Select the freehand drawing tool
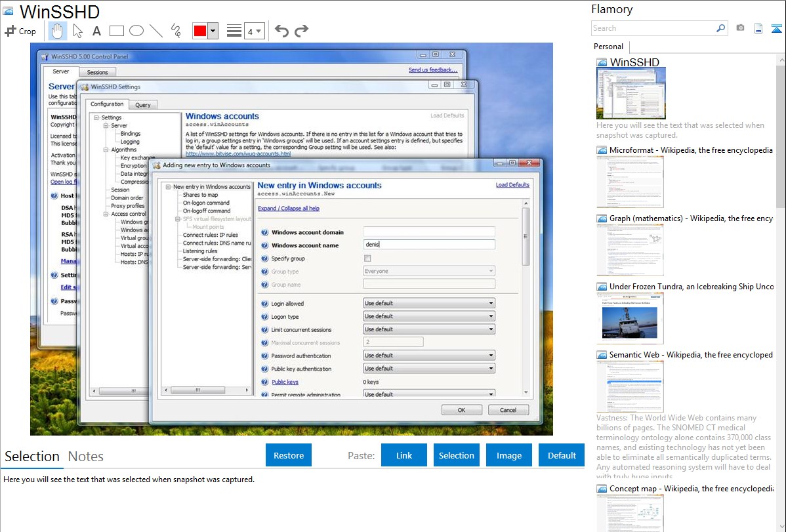The width and height of the screenshot is (786, 532). coord(176,31)
